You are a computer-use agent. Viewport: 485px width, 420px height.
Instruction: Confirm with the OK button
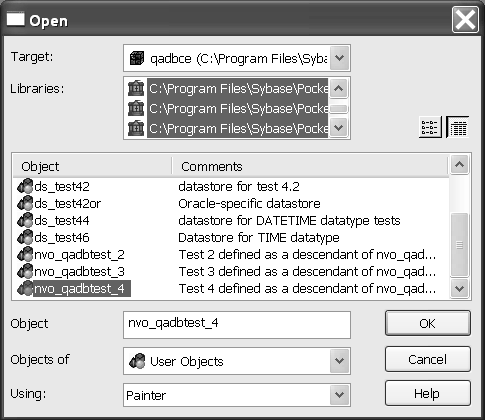pyautogui.click(x=428, y=323)
